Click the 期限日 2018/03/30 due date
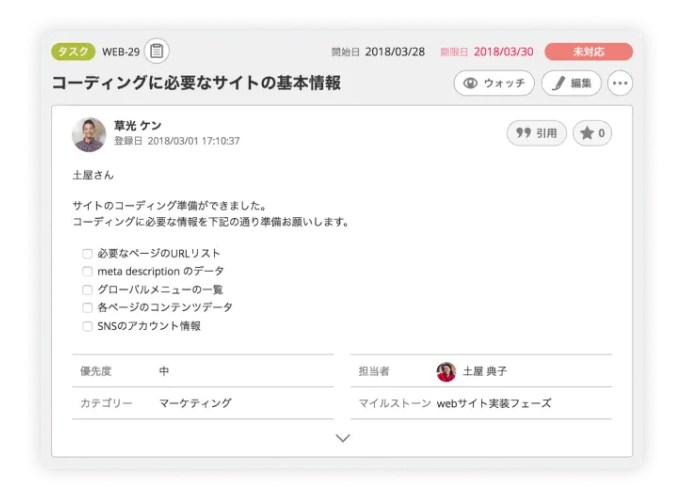 click(503, 51)
